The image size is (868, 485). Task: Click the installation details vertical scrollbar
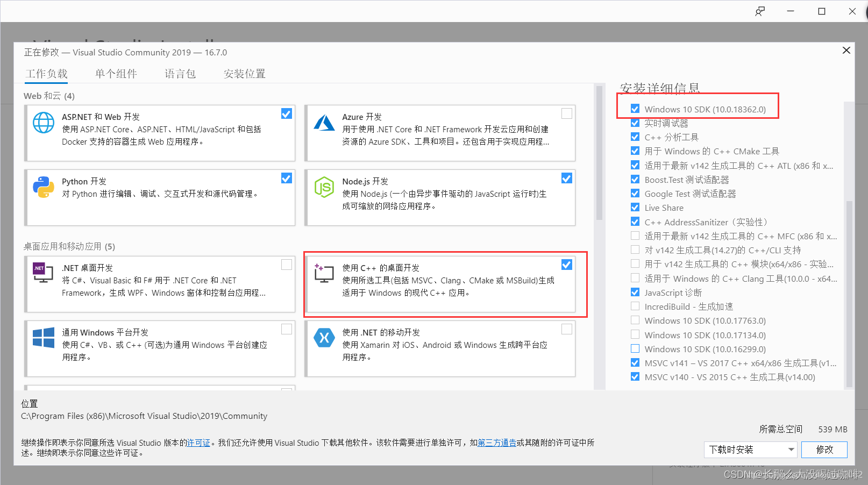849,293
